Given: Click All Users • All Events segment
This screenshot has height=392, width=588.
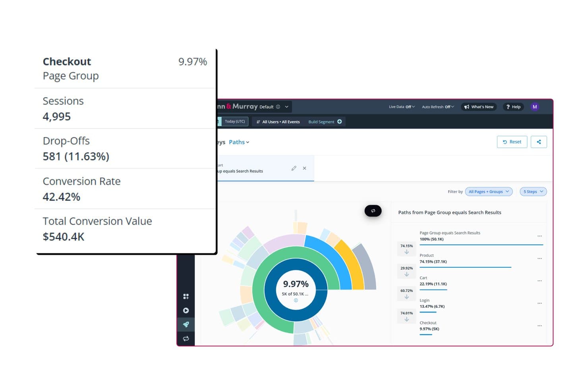Looking at the screenshot, I should pyautogui.click(x=278, y=122).
